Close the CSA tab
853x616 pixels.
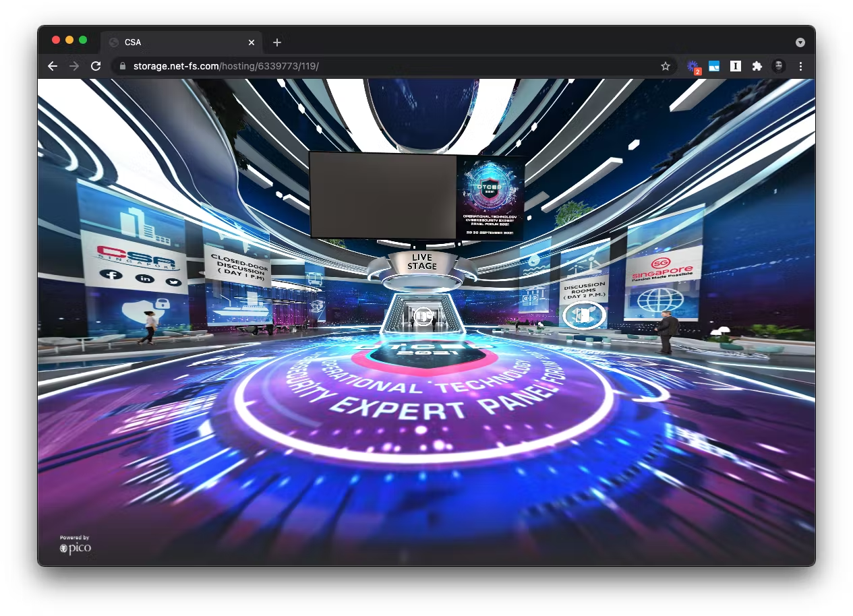(x=252, y=42)
